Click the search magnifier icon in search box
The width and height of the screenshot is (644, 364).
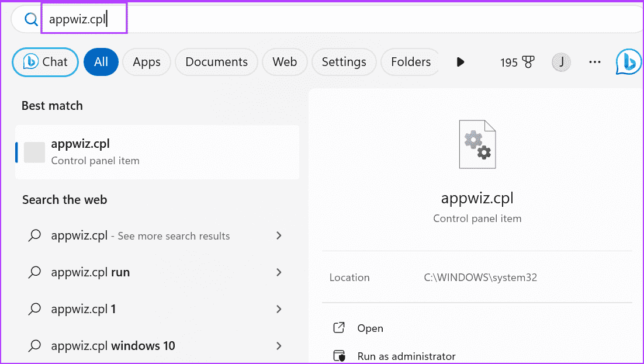coord(31,19)
